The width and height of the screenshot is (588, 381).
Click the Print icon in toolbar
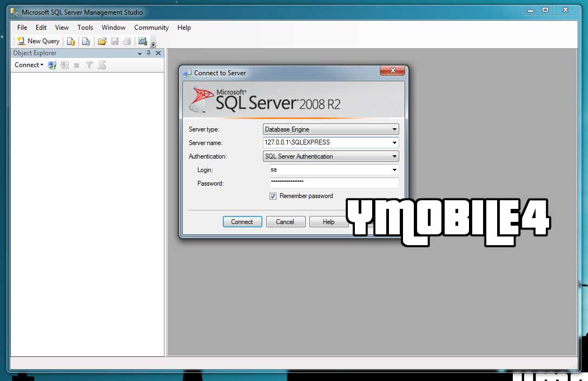pos(127,41)
